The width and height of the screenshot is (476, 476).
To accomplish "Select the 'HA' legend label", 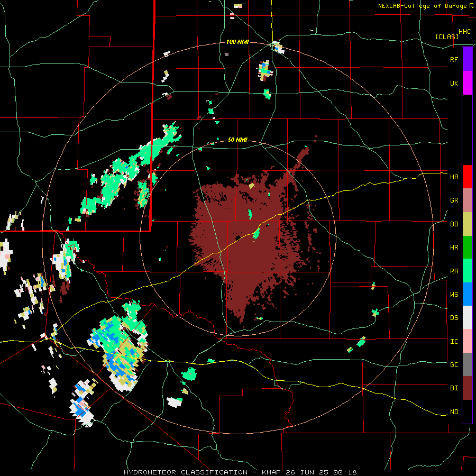I will (x=454, y=177).
